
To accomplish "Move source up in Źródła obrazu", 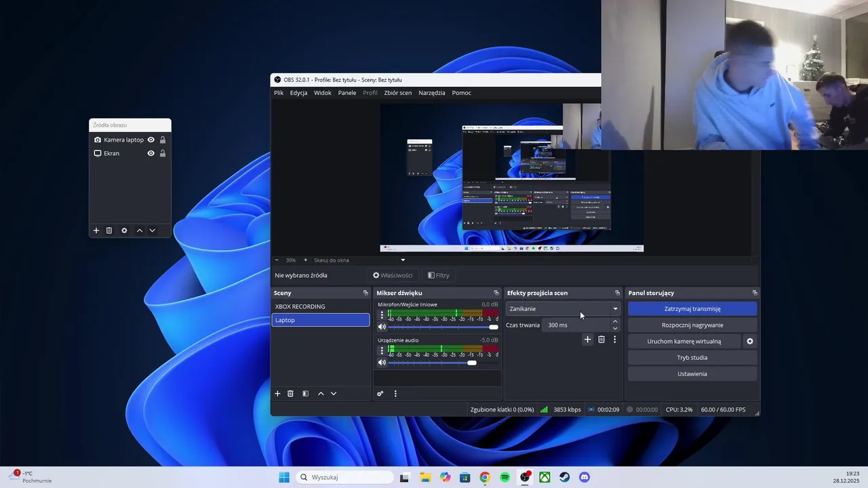I will (x=140, y=230).
